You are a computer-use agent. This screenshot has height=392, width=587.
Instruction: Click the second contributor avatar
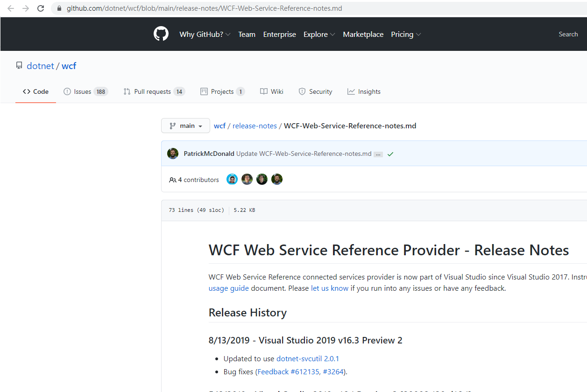(x=247, y=179)
